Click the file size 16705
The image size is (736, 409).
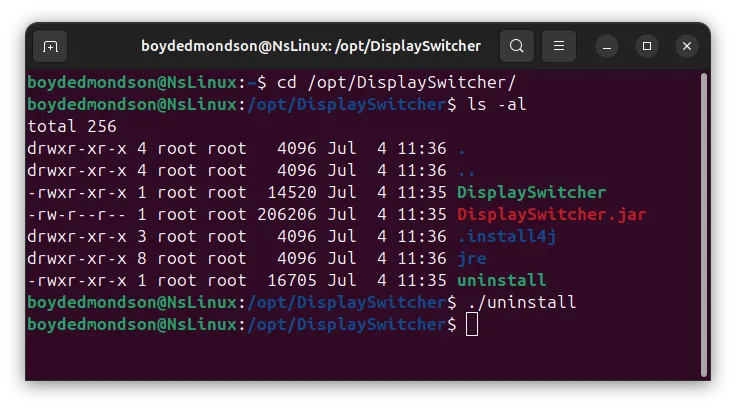pyautogui.click(x=291, y=280)
